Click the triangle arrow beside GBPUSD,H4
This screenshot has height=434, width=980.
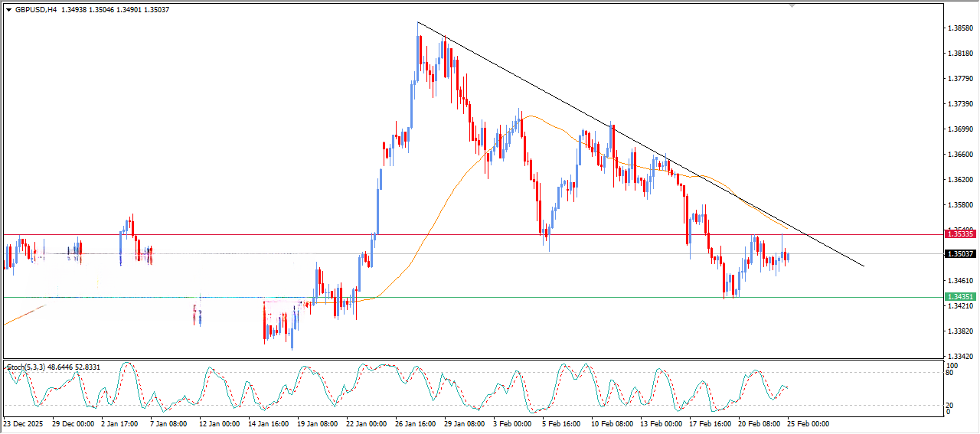coord(8,10)
